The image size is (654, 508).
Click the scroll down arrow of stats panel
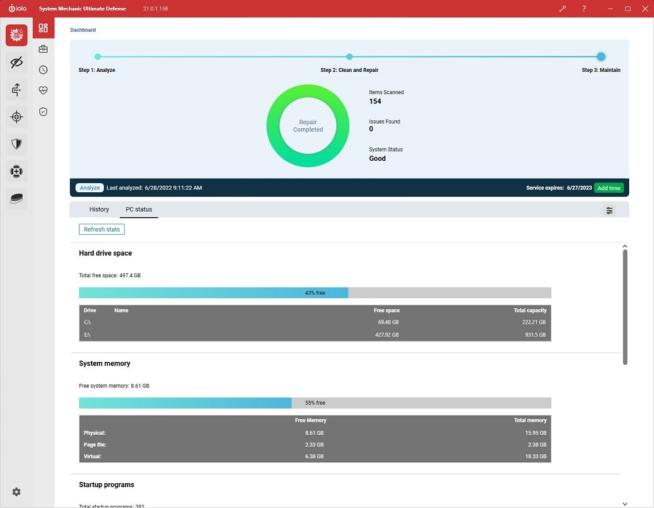[625, 504]
